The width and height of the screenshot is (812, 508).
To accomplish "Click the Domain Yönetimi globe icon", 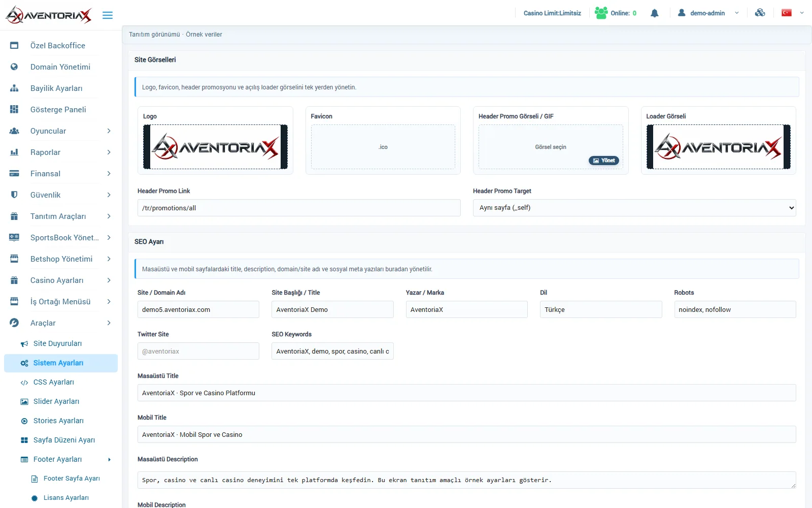I will click(x=14, y=67).
